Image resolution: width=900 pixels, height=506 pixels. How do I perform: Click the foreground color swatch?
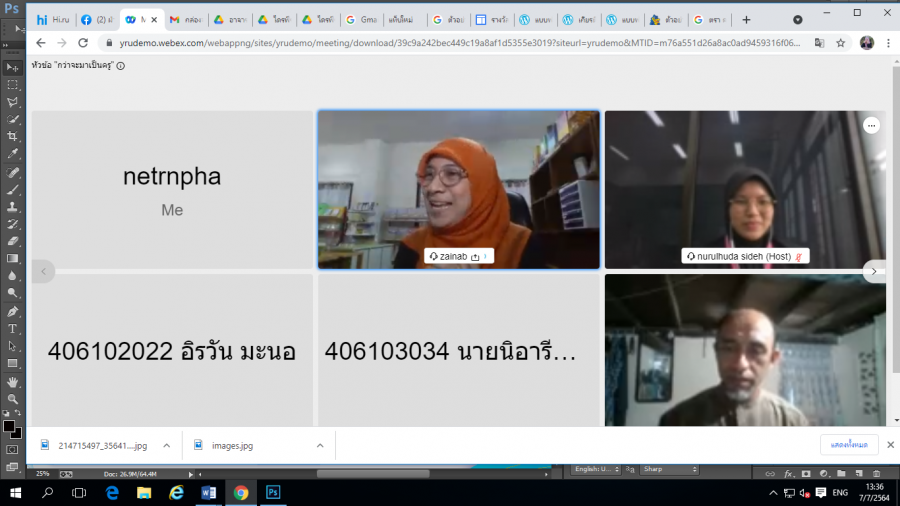tap(9, 426)
